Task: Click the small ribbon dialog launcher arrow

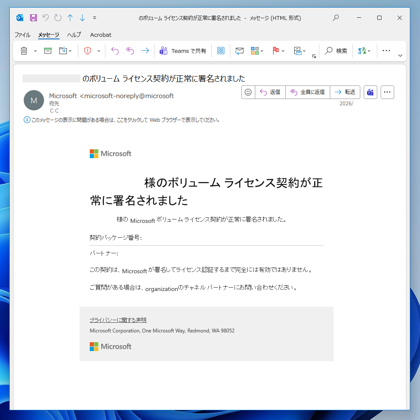Action: pos(314,56)
